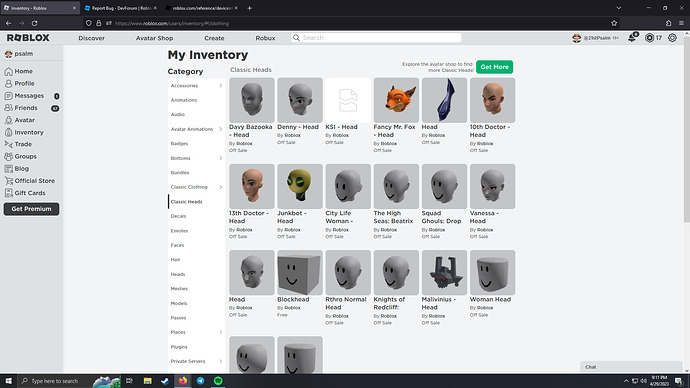
Task: Open Firefox in the taskbar
Action: [x=183, y=381]
